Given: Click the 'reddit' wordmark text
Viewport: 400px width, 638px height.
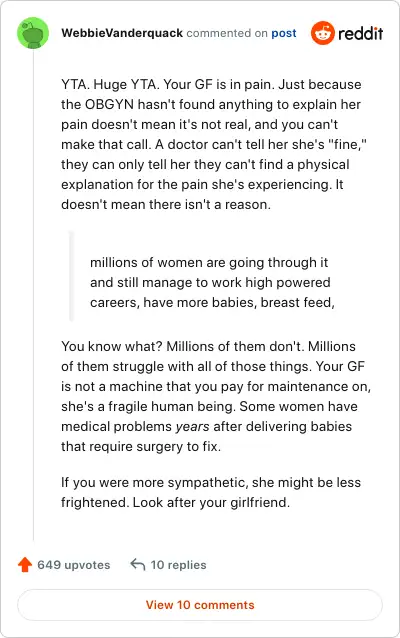Looking at the screenshot, I should pos(361,33).
